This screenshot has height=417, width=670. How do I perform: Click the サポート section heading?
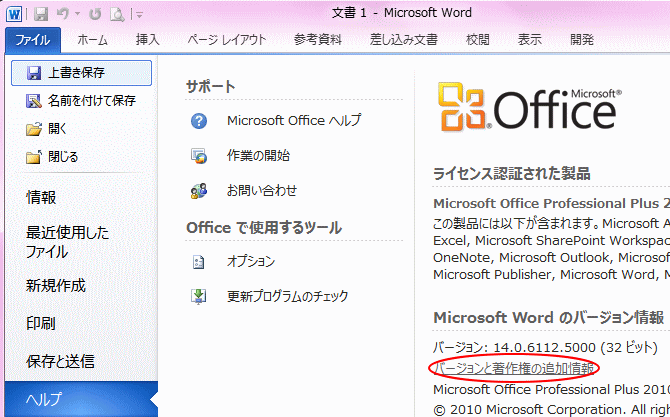pyautogui.click(x=211, y=87)
